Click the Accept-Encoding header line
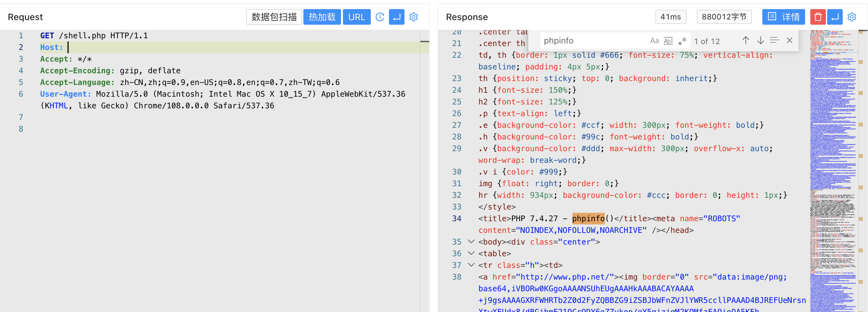 [110, 71]
